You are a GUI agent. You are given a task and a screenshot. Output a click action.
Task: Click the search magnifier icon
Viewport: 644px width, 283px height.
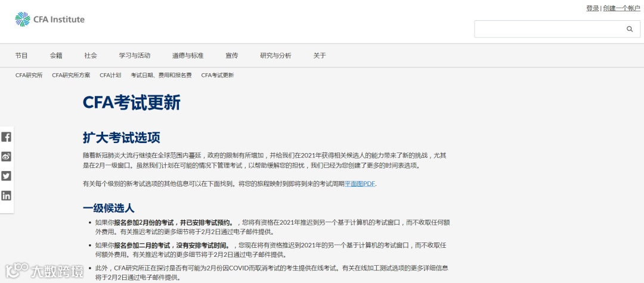point(630,29)
